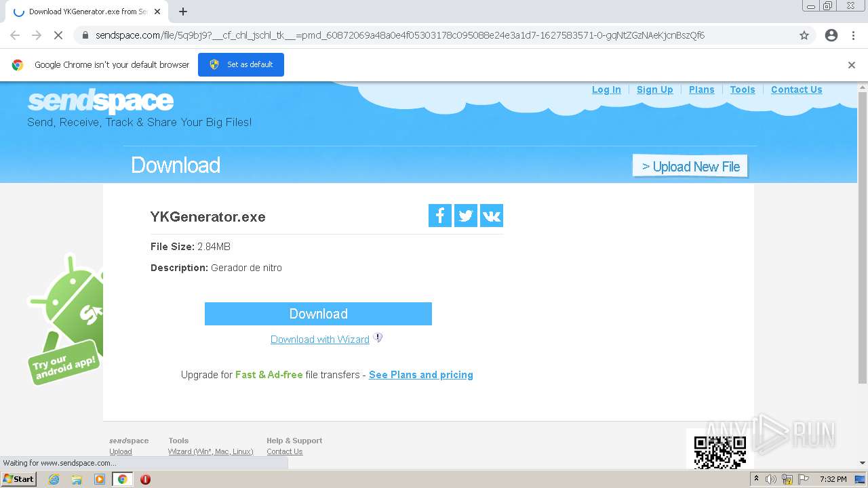Go to Plans page
This screenshot has width=868, height=488.
point(702,89)
